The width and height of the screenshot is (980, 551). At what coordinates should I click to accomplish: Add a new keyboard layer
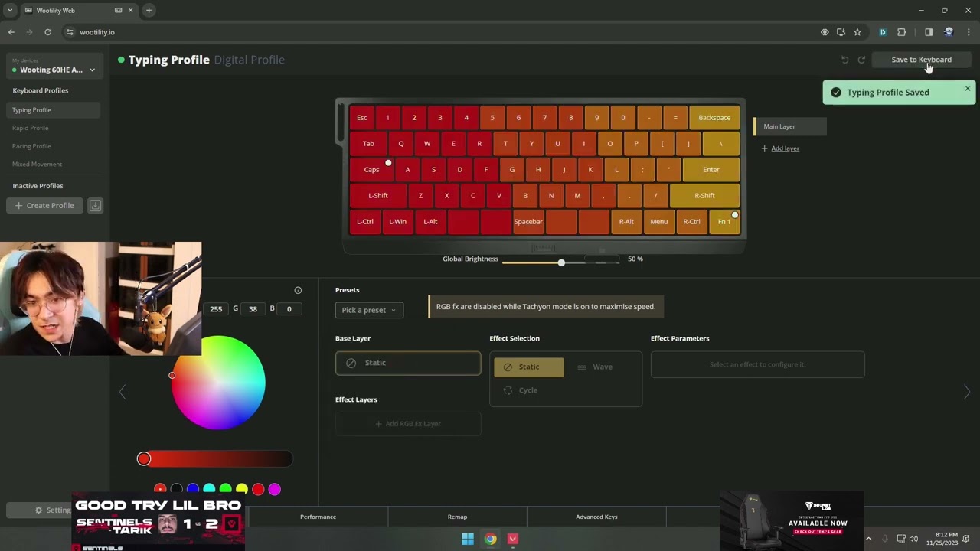coord(780,148)
